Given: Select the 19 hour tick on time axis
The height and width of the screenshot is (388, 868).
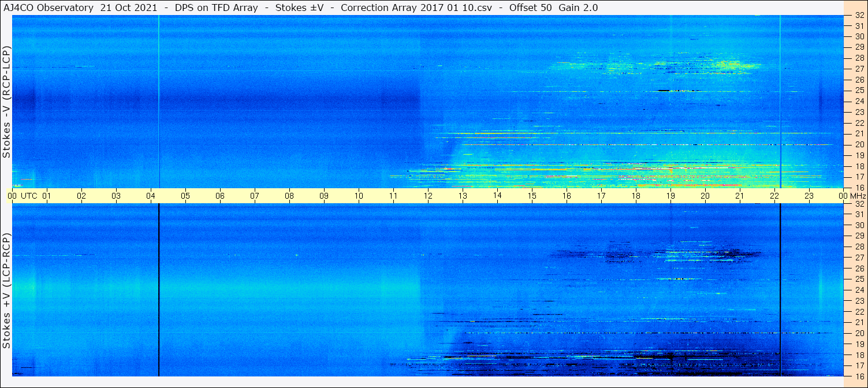Looking at the screenshot, I should 670,196.
